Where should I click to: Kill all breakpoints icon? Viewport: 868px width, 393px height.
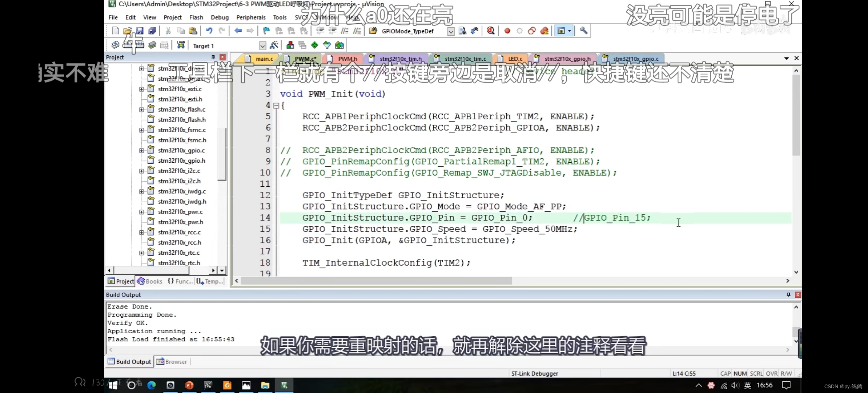(x=544, y=31)
